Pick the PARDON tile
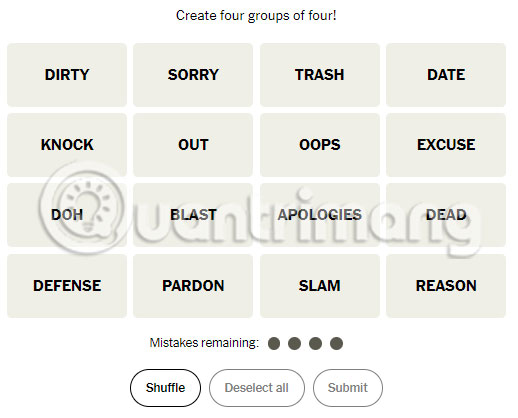 (193, 286)
